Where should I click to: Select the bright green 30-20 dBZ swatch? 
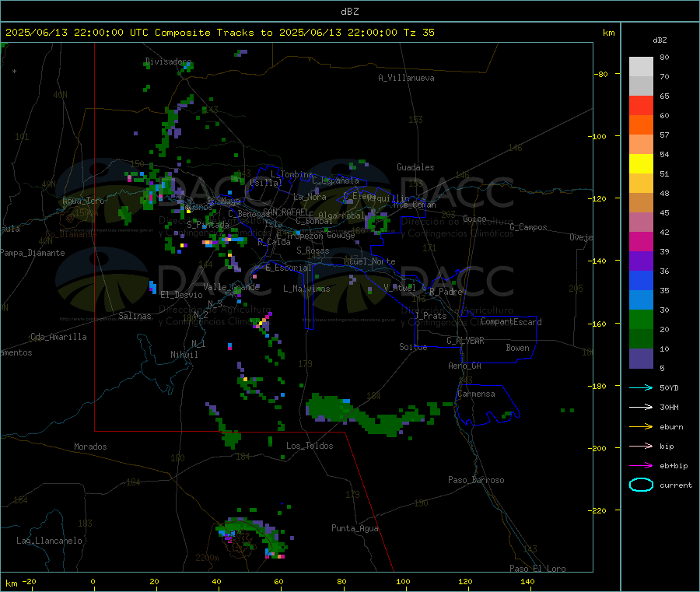(x=641, y=319)
